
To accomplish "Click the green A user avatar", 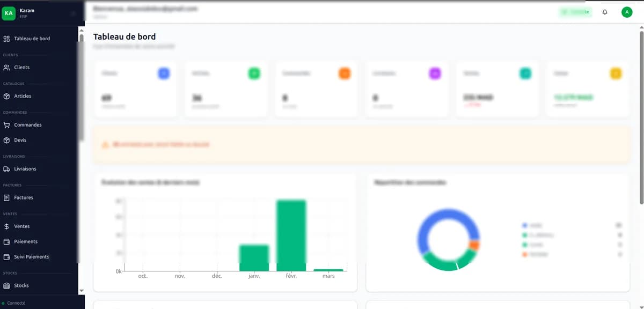I will tap(627, 11).
